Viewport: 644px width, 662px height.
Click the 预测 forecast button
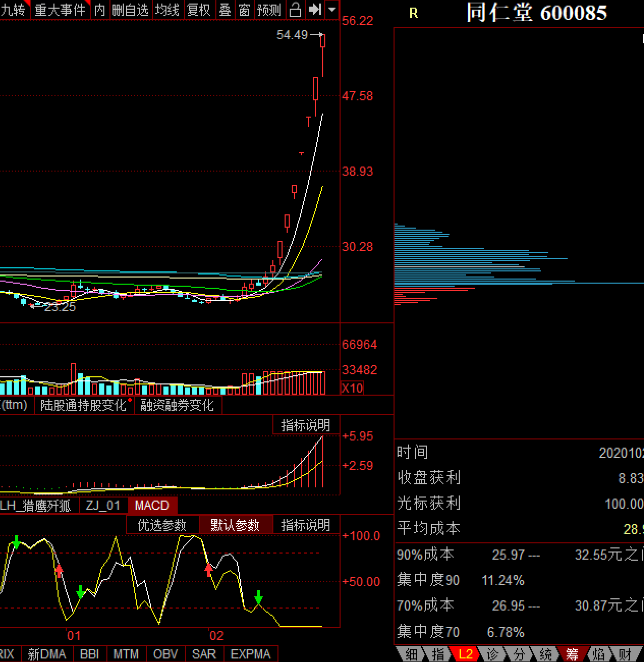(x=269, y=10)
